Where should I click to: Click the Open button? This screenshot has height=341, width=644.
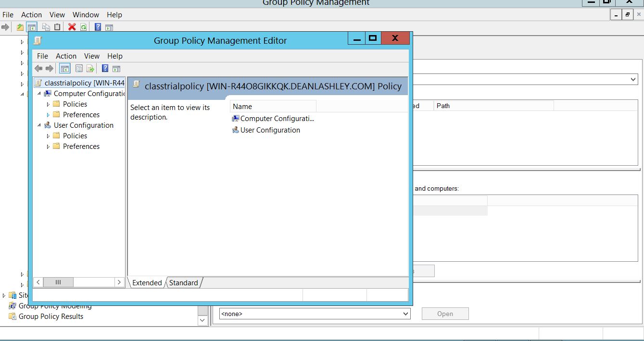coord(445,314)
